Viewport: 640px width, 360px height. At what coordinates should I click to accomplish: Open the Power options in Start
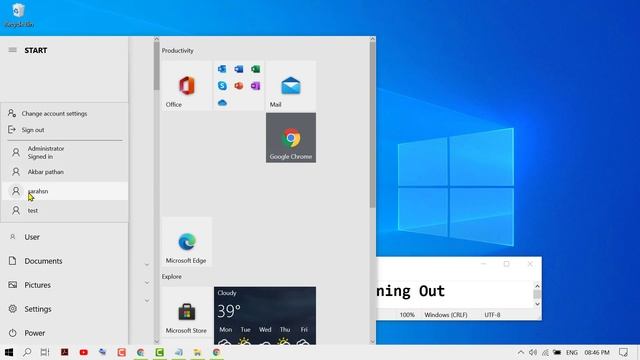point(64,333)
